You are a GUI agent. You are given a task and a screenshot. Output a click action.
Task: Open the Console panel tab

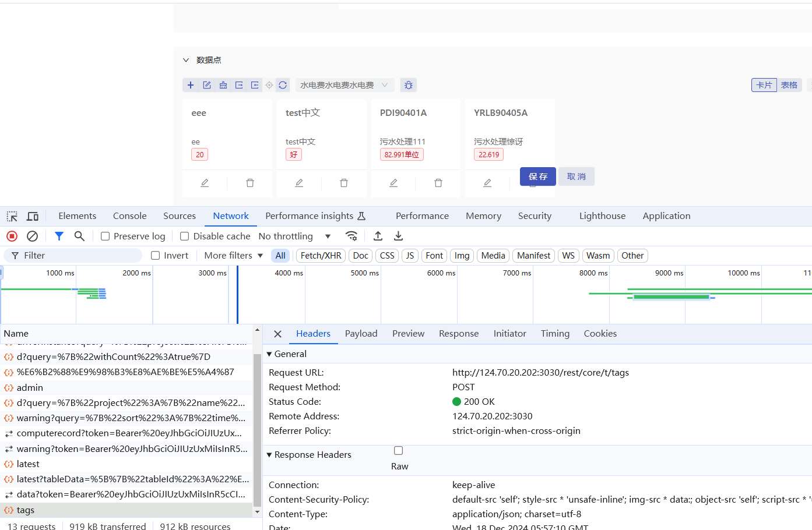pyautogui.click(x=130, y=216)
